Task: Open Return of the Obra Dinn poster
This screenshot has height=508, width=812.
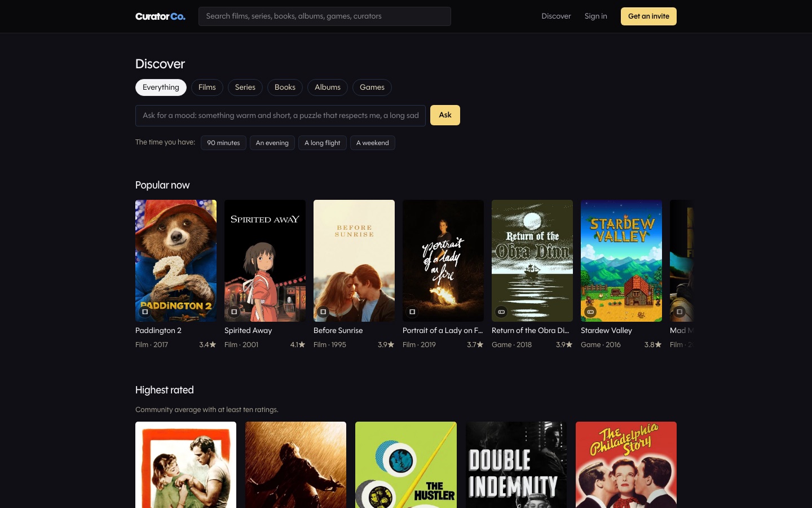Action: pos(532,261)
